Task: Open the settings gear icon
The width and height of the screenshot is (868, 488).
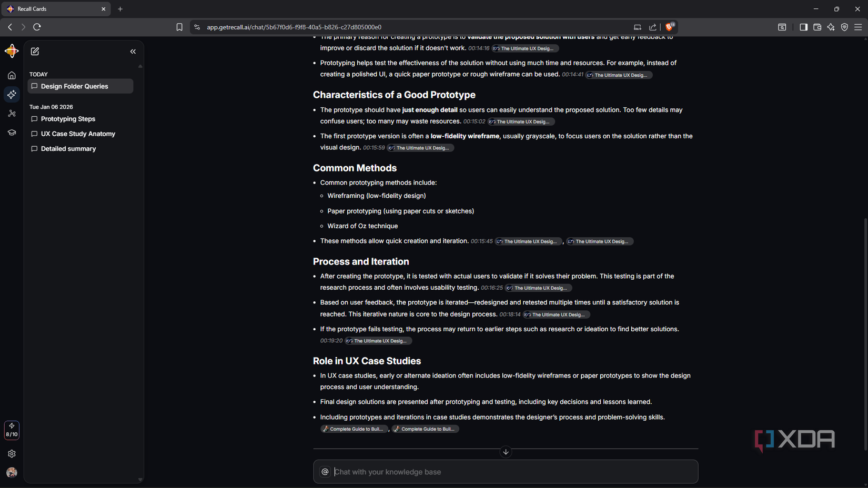Action: (x=12, y=454)
